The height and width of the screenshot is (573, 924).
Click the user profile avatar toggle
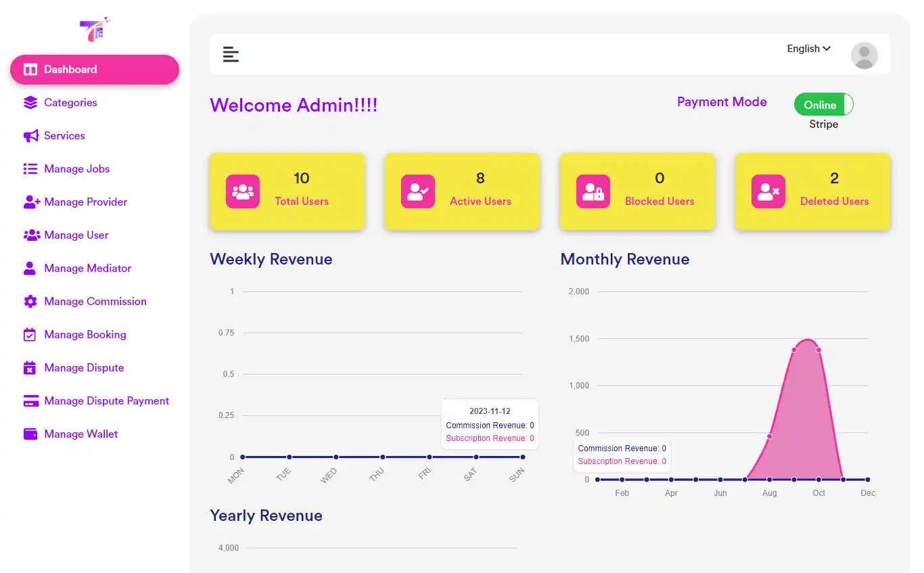pyautogui.click(x=864, y=55)
